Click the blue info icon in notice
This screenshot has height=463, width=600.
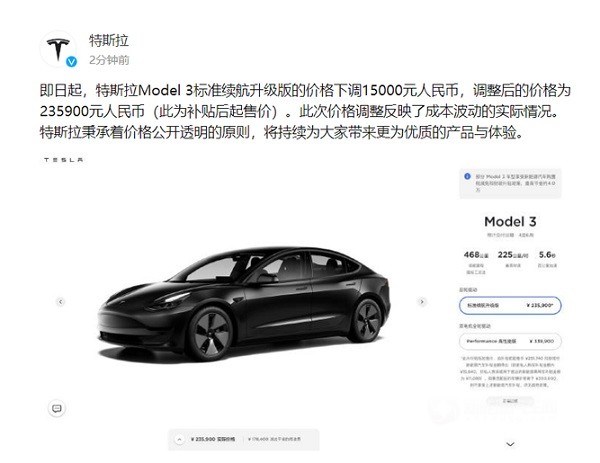click(x=467, y=176)
